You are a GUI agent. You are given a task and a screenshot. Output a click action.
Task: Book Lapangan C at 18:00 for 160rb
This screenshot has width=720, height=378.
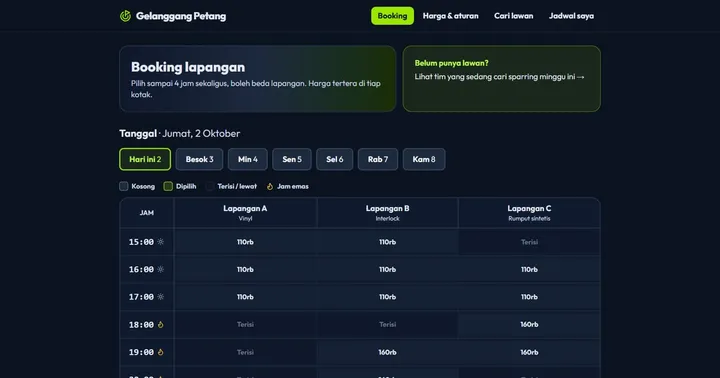pyautogui.click(x=529, y=324)
